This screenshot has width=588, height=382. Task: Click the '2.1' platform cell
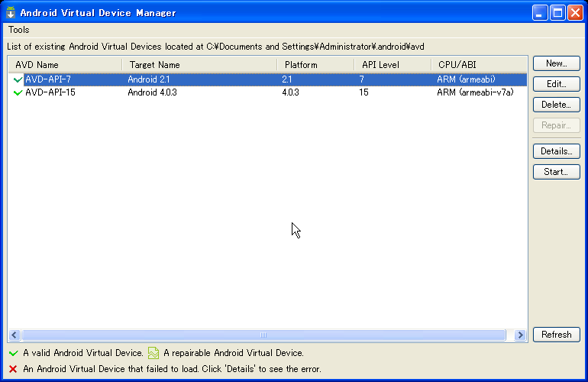[287, 79]
